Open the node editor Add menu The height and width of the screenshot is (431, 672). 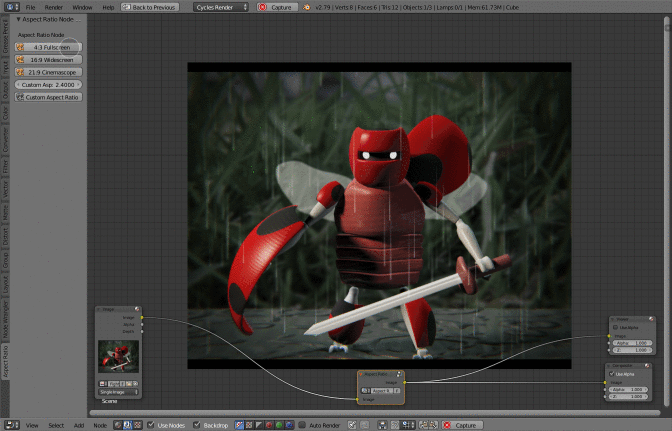pyautogui.click(x=79, y=425)
